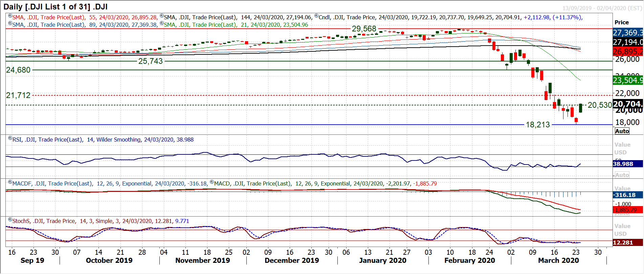644x274 pixels.
Task: Click the Auto scale button on RSI pane
Action: tap(622, 175)
